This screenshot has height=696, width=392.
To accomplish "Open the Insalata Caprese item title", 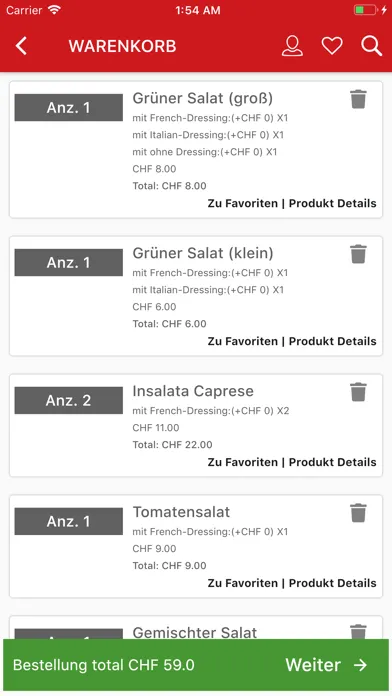I will (x=193, y=391).
